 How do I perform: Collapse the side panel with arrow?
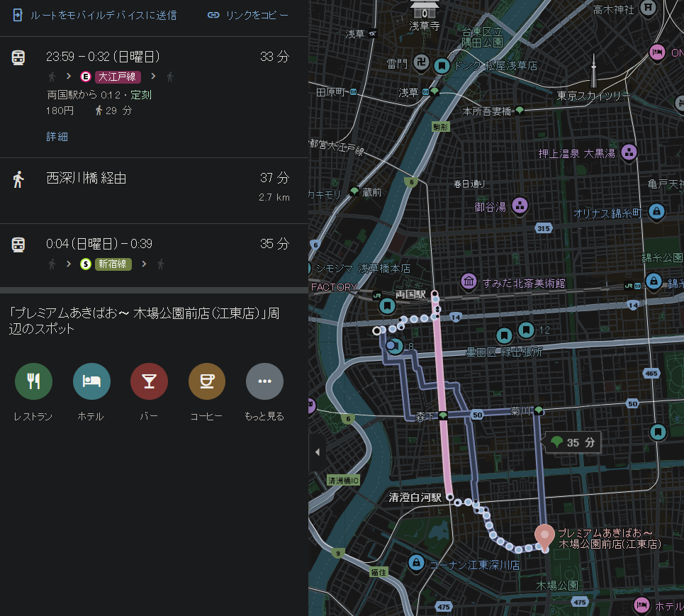point(317,452)
